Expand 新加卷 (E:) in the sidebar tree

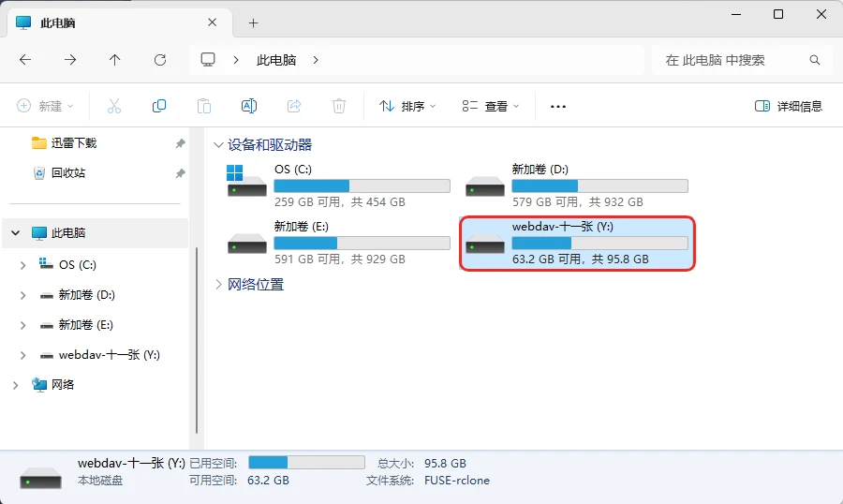23,325
